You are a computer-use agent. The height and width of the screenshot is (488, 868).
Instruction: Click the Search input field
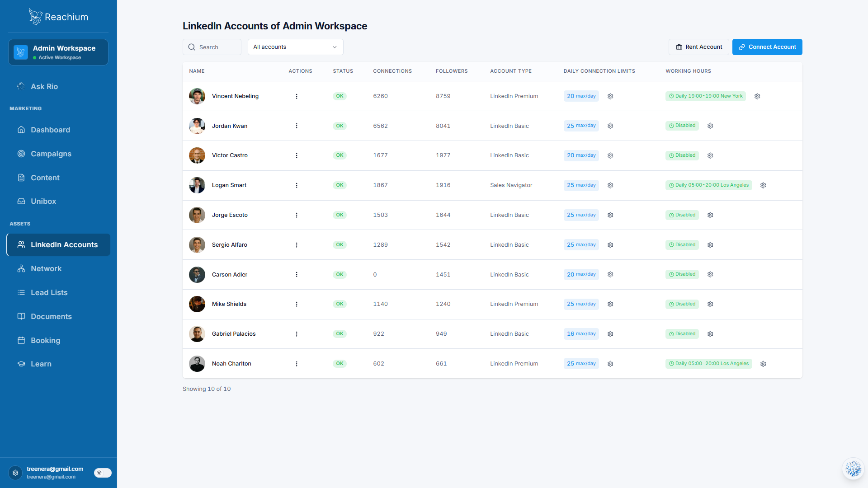pyautogui.click(x=212, y=47)
